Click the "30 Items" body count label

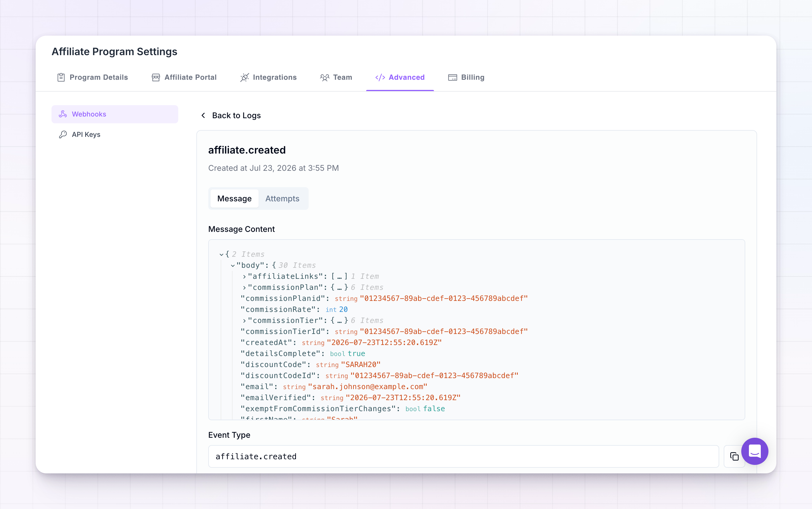[297, 266]
